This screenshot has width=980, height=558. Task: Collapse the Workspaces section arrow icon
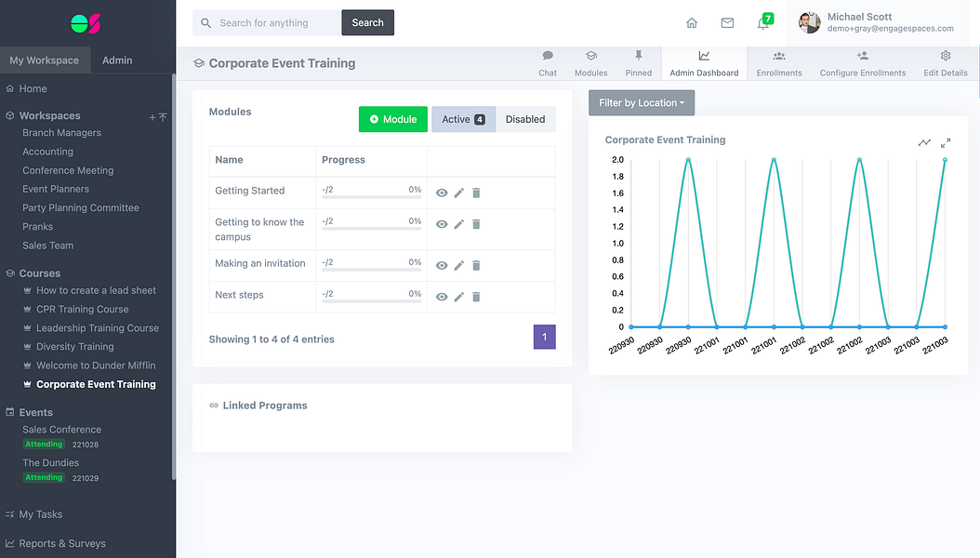pyautogui.click(x=163, y=117)
